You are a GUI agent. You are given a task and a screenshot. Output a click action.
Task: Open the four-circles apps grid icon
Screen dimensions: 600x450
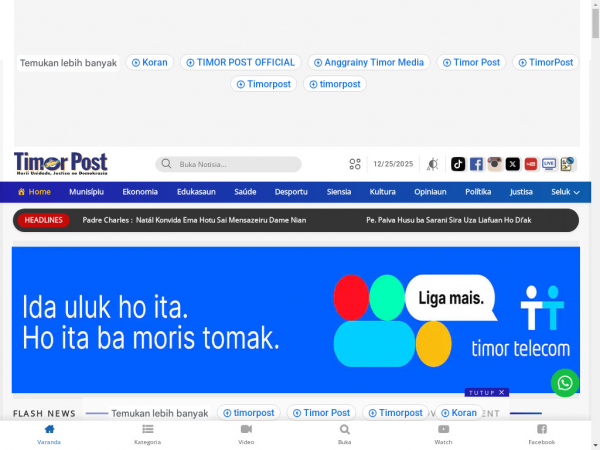coord(355,164)
